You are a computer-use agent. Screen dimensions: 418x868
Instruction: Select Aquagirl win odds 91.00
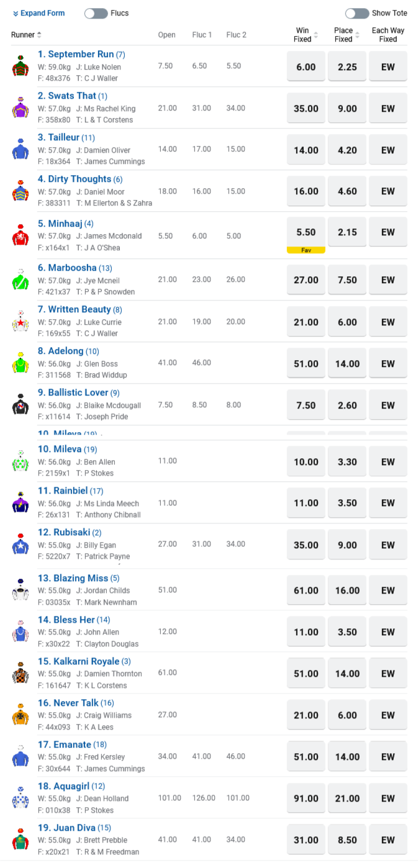306,798
